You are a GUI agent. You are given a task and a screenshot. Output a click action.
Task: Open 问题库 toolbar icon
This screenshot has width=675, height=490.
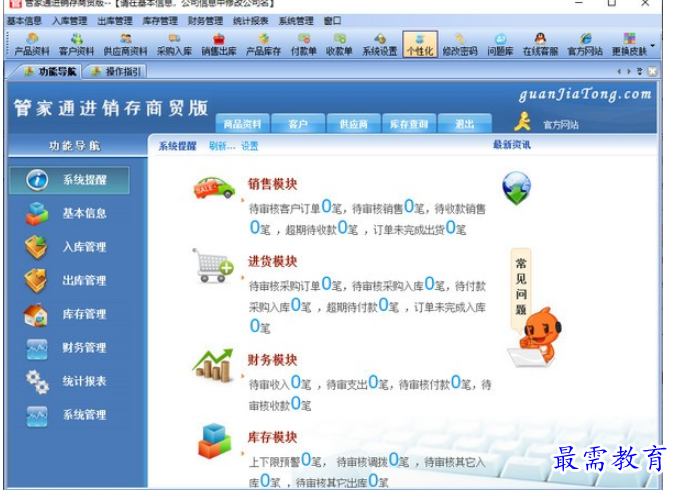pyautogui.click(x=500, y=45)
